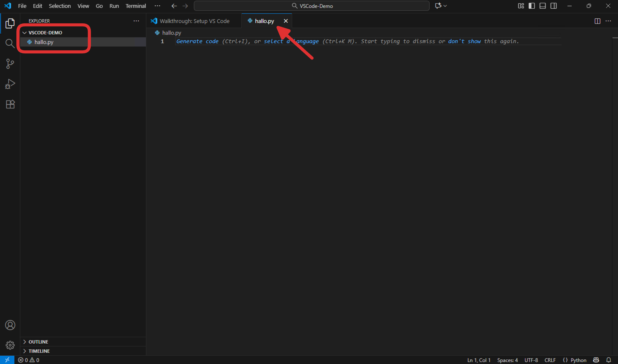Open the Explorer view in activity bar
The height and width of the screenshot is (364, 618).
pos(10,23)
